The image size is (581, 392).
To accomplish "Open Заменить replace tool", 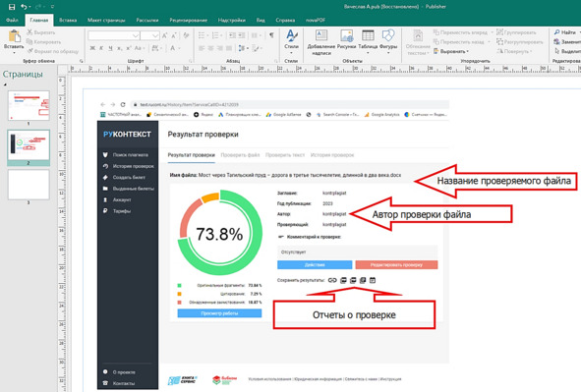I will pyautogui.click(x=567, y=42).
